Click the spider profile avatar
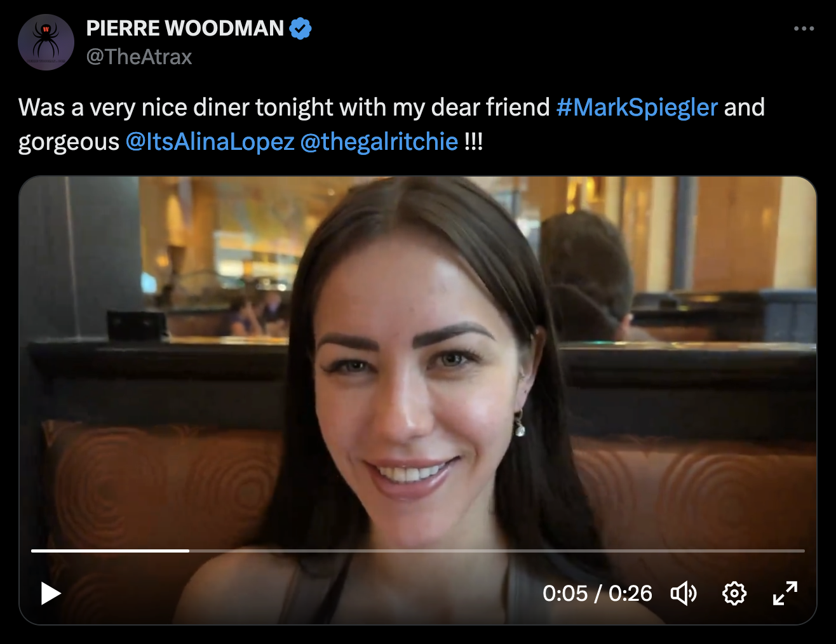 (x=46, y=42)
